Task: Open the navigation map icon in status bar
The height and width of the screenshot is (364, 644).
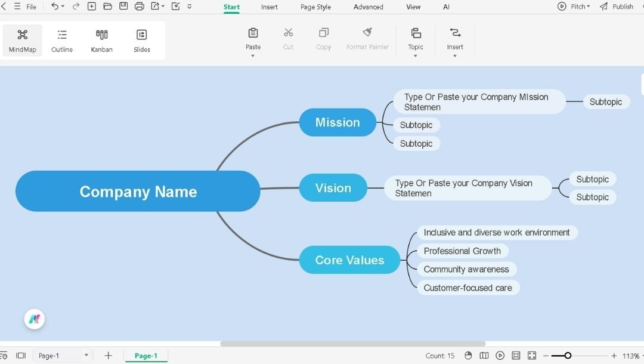Action: click(x=485, y=355)
